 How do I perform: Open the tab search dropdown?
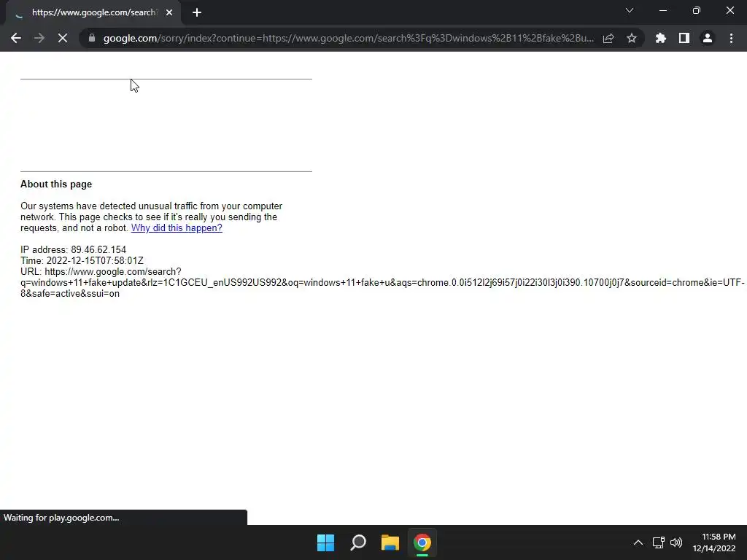tap(630, 10)
